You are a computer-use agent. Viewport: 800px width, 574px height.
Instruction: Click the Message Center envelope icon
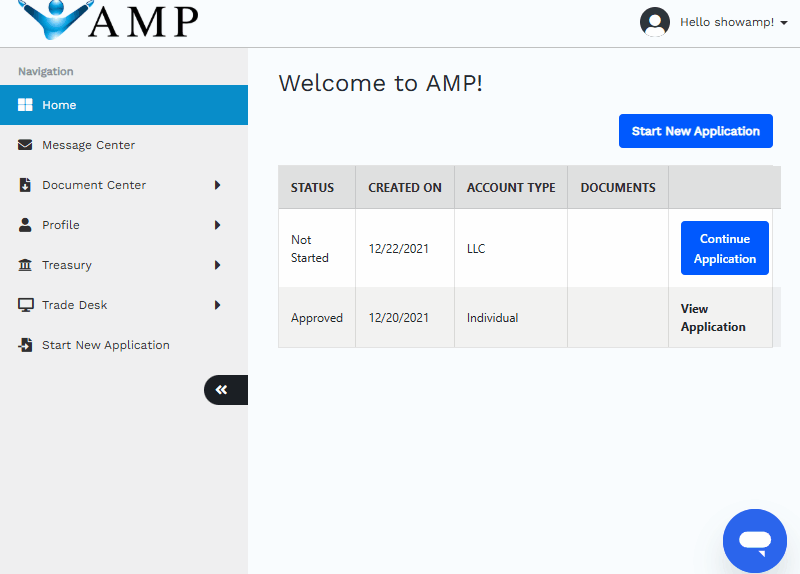pyautogui.click(x=25, y=145)
